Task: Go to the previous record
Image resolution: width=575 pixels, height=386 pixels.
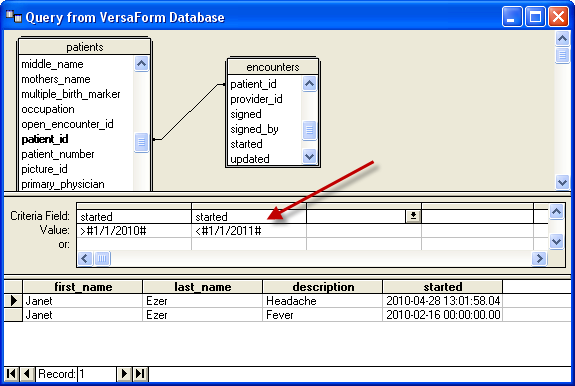Action: point(27,374)
